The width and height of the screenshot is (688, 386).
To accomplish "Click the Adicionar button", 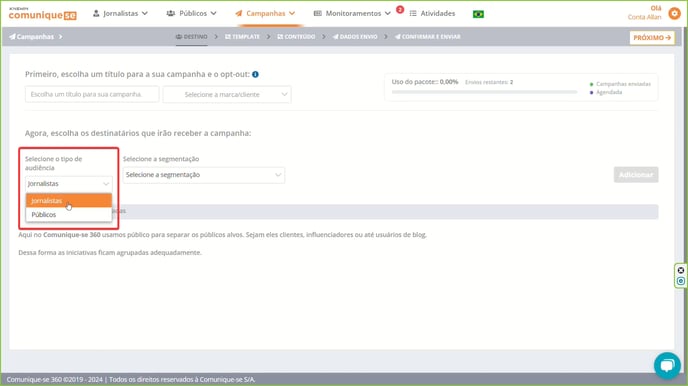I will pos(636,175).
